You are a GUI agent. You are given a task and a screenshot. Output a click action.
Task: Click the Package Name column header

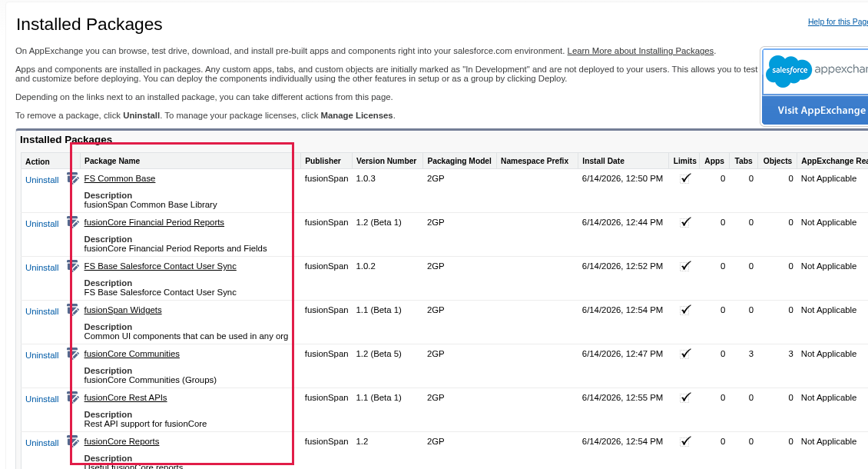pyautogui.click(x=112, y=161)
